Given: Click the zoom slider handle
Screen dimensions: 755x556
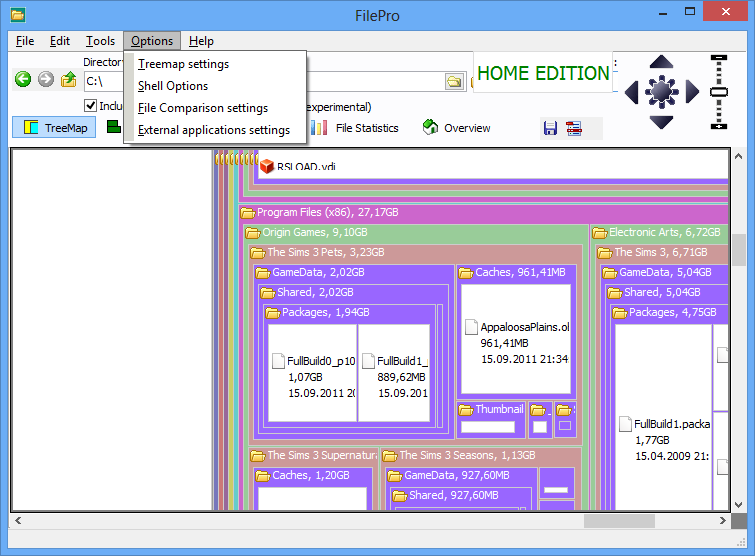Looking at the screenshot, I should coord(718,92).
